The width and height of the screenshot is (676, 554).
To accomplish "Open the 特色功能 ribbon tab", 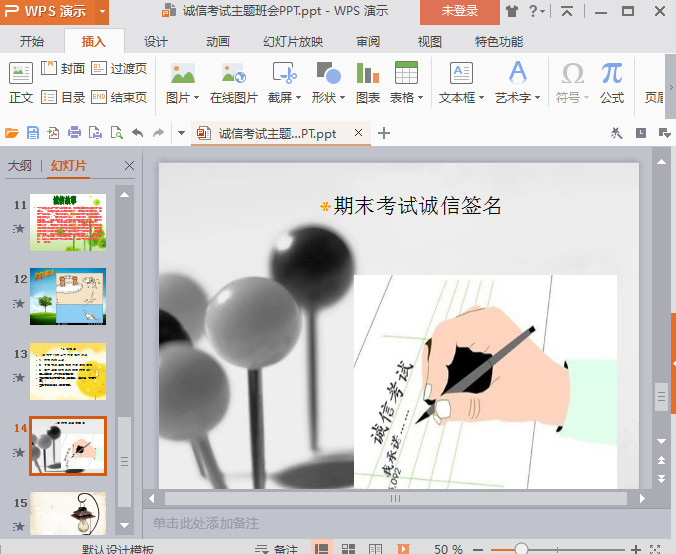I will pos(499,41).
